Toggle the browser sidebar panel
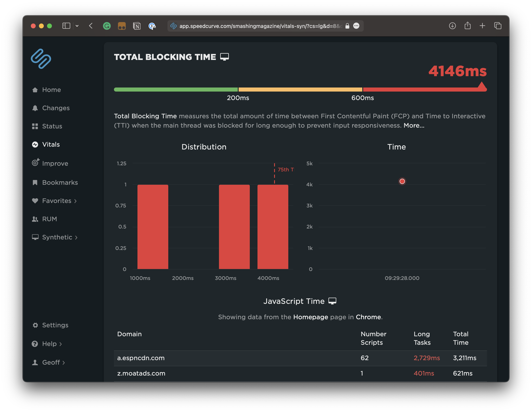 66,26
